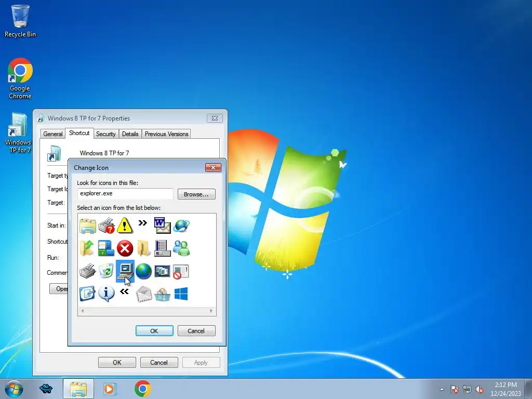This screenshot has width=532, height=399.
Task: Confirm with OK in Change Icon dialog
Action: pos(154,331)
